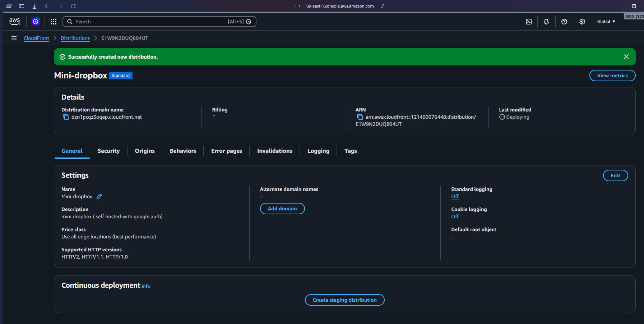
Task: Click the Standard logging Off link
Action: point(455,196)
